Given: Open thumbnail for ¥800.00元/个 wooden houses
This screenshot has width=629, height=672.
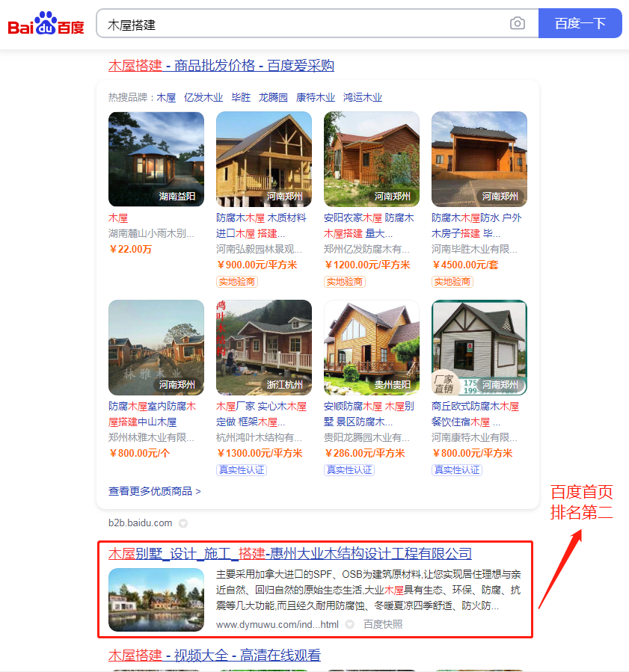Looking at the screenshot, I should [156, 348].
